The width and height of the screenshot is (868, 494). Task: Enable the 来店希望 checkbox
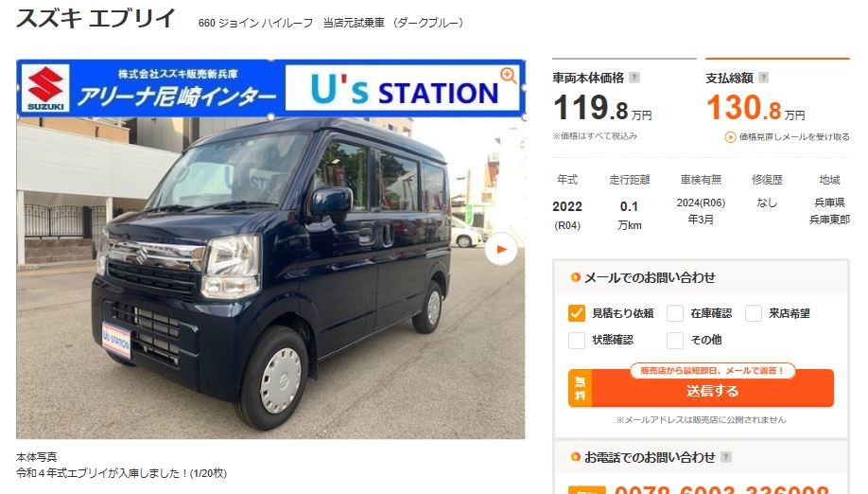pyautogui.click(x=754, y=313)
